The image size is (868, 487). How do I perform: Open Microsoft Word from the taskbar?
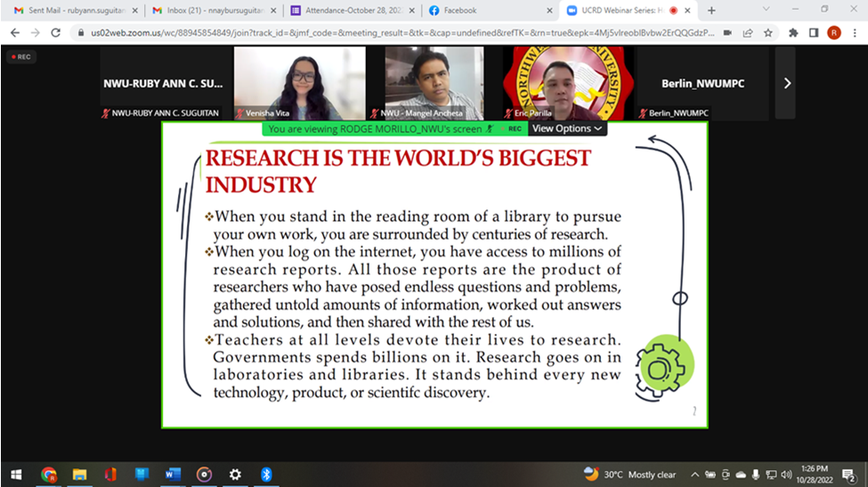172,475
